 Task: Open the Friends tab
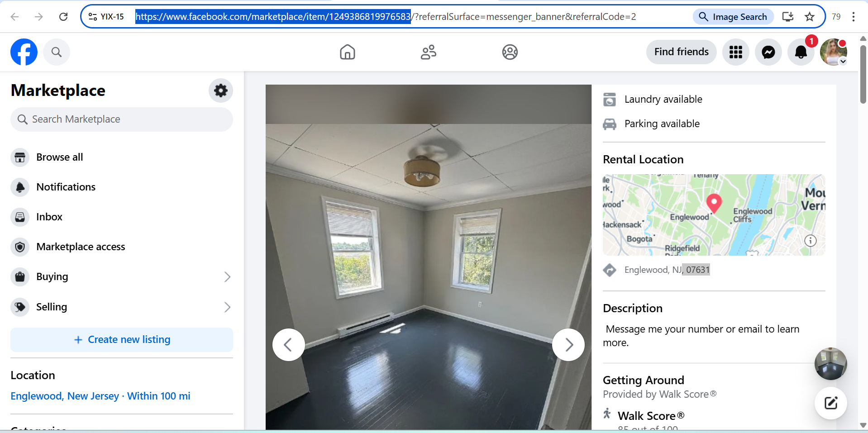429,52
